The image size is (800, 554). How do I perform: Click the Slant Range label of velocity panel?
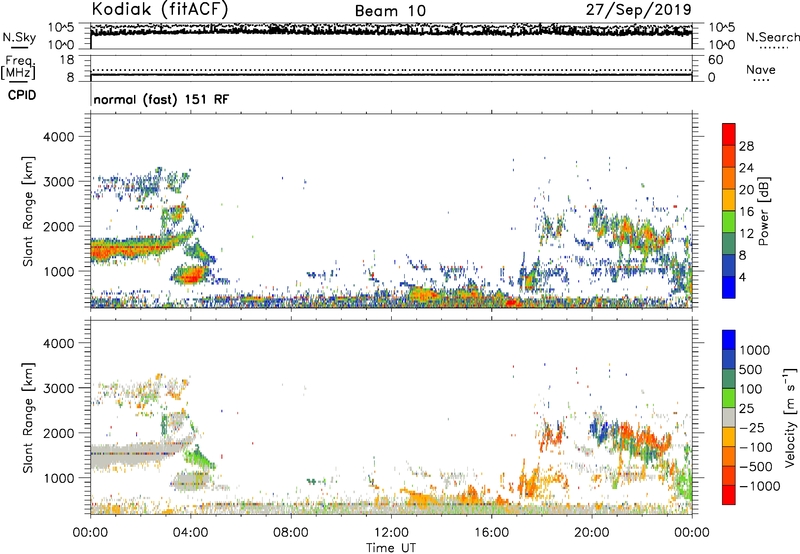point(28,418)
